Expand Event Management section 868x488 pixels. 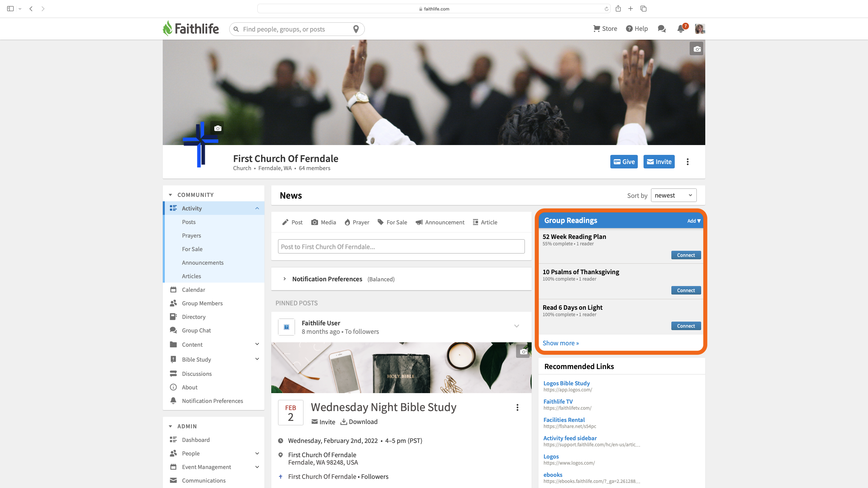click(x=257, y=467)
